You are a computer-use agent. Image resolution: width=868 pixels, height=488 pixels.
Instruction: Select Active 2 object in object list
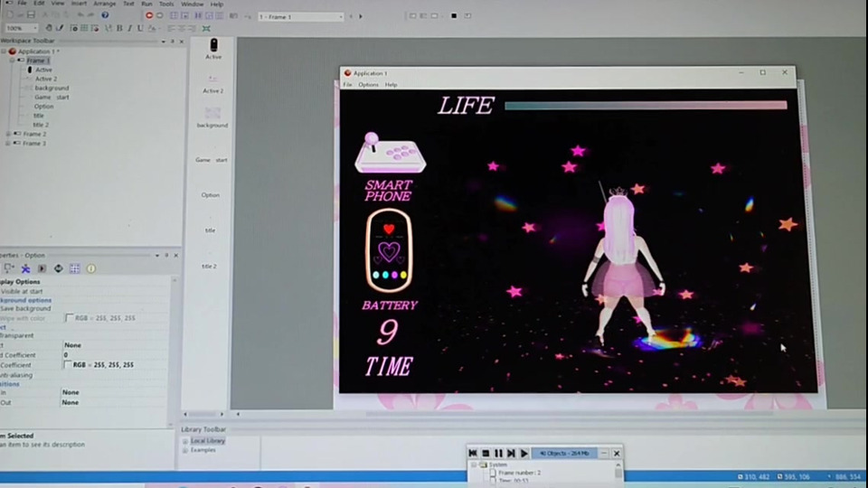tap(212, 84)
